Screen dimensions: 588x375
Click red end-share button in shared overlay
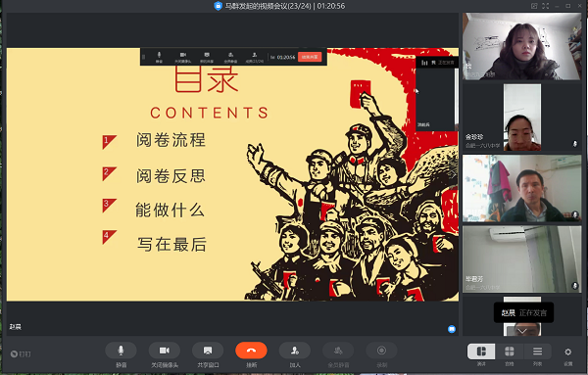coord(310,57)
